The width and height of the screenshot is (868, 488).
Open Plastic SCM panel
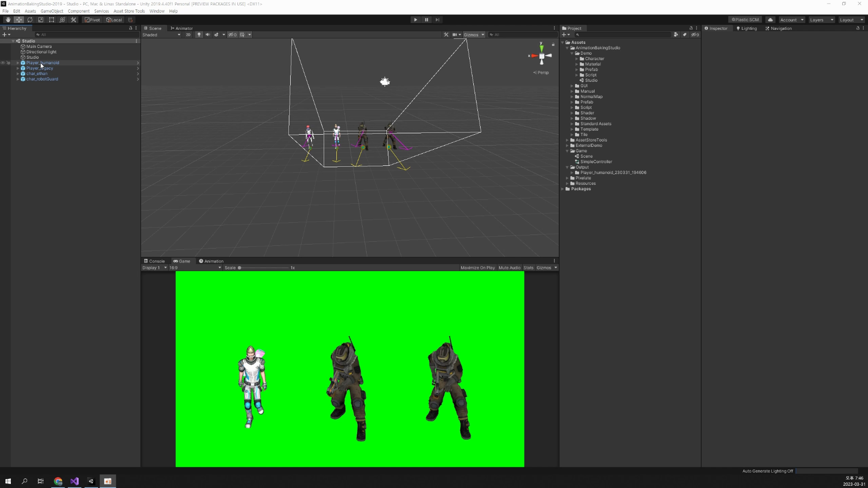click(745, 20)
